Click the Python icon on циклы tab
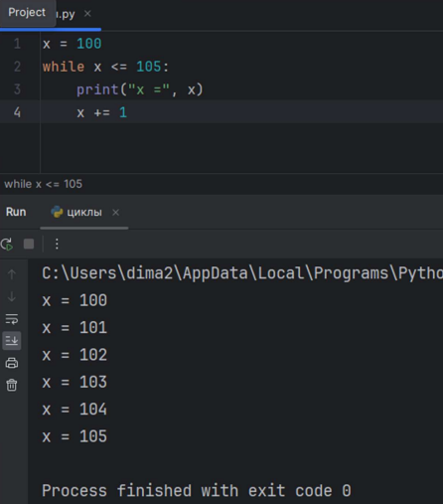 (57, 212)
